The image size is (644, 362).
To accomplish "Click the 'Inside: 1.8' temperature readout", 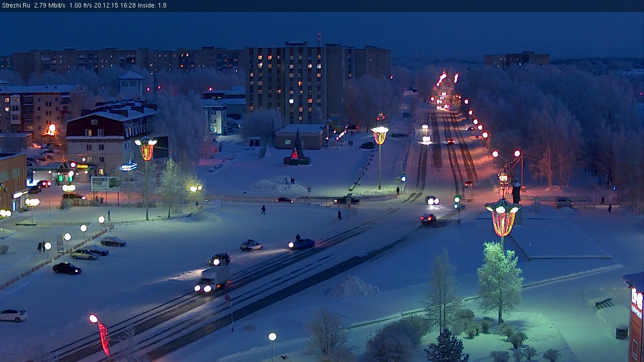I will pyautogui.click(x=152, y=6).
